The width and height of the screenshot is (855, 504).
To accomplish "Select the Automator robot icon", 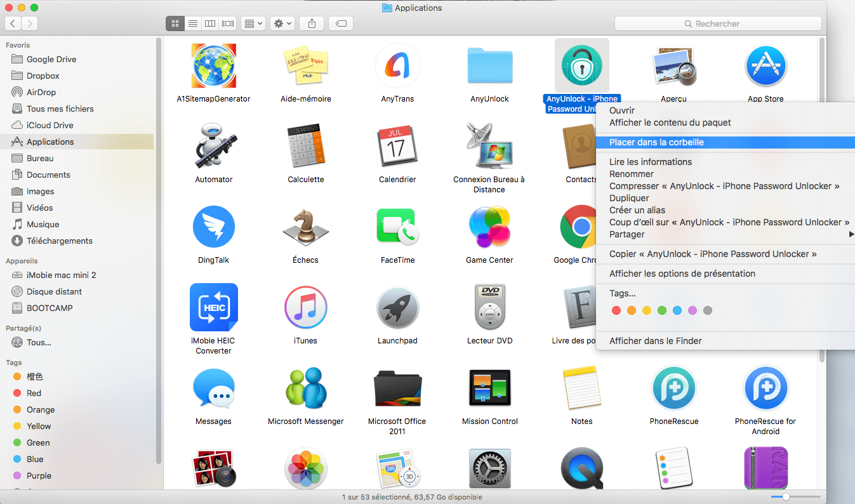I will coord(214,147).
